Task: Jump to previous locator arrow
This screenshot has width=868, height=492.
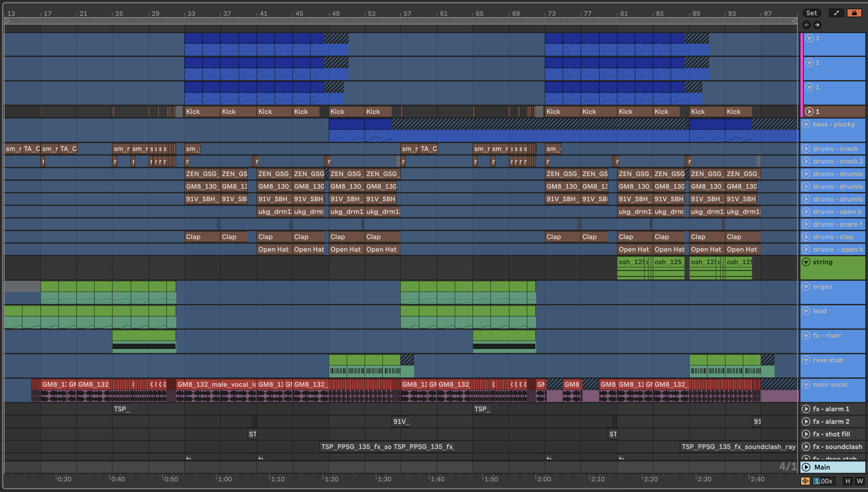Action: point(806,25)
